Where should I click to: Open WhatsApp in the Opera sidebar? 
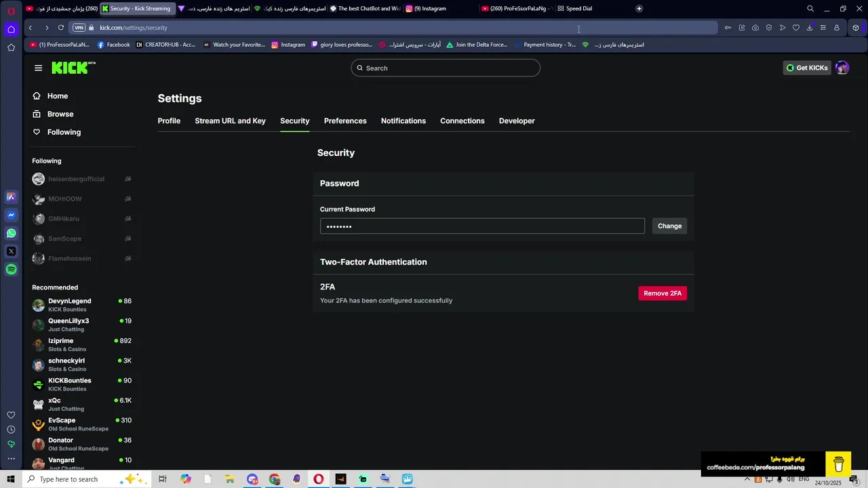coord(11,233)
